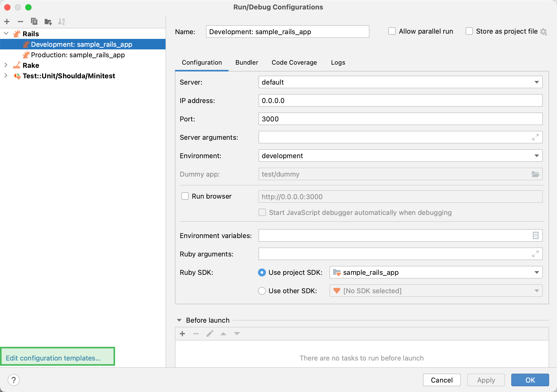Open the Environment dropdown
The width and height of the screenshot is (557, 392).
click(x=537, y=156)
